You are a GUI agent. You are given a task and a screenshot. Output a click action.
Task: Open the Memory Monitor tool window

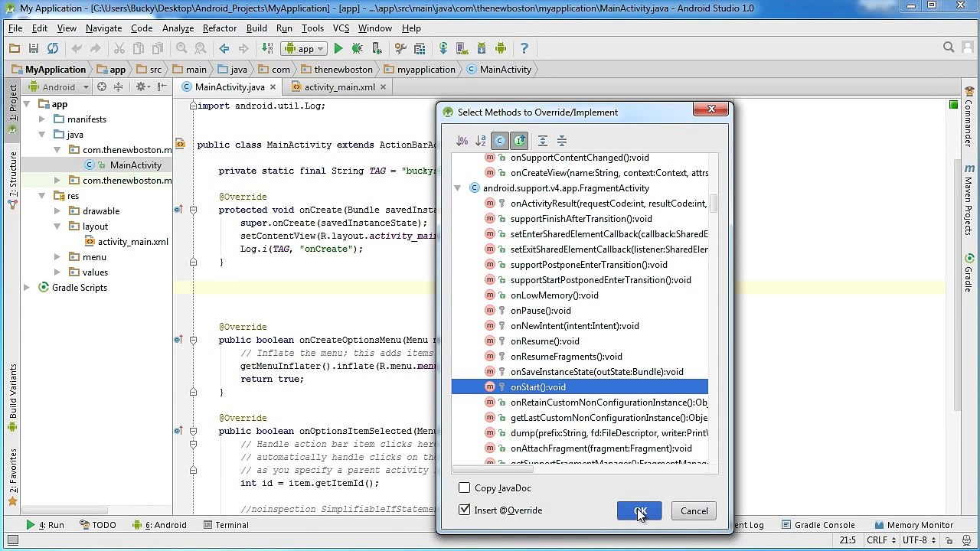913,525
